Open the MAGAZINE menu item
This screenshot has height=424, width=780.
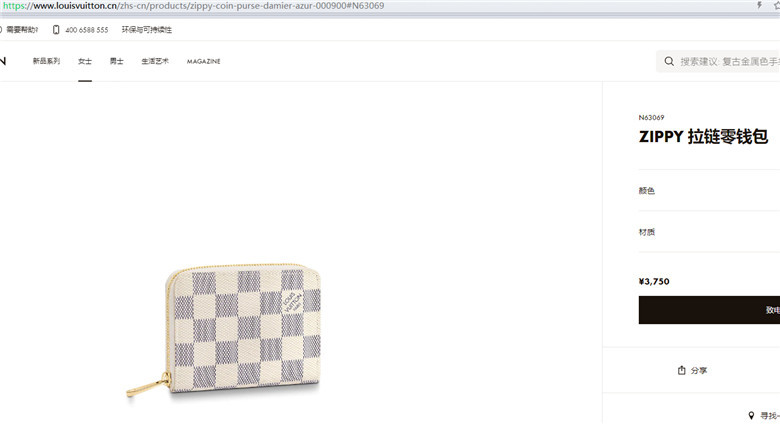click(203, 61)
